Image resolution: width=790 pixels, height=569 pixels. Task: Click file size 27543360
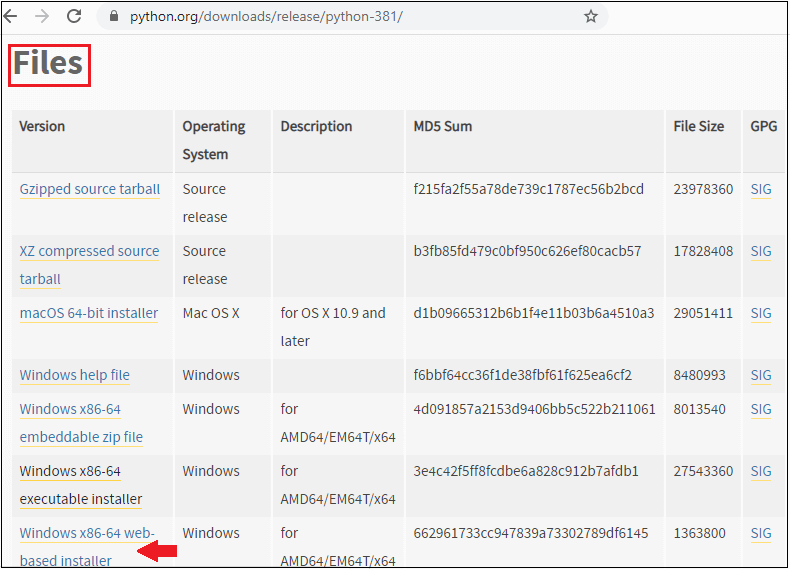tap(703, 471)
